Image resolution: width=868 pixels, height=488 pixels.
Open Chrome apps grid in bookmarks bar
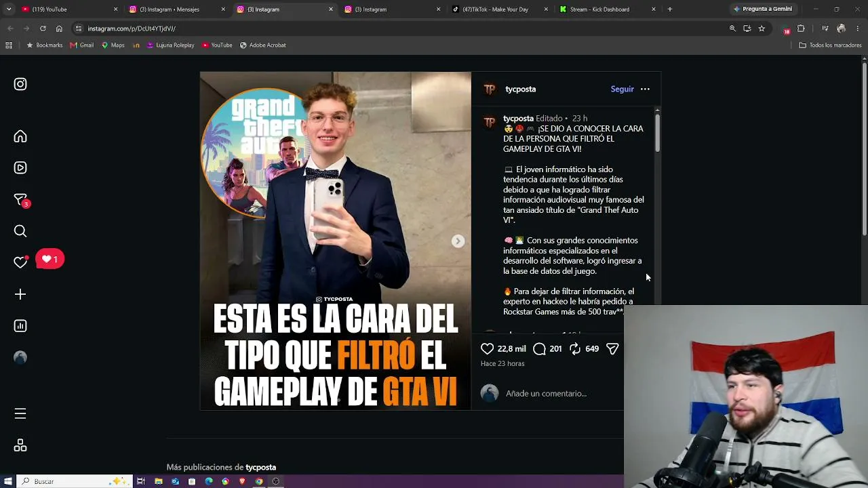click(9, 45)
